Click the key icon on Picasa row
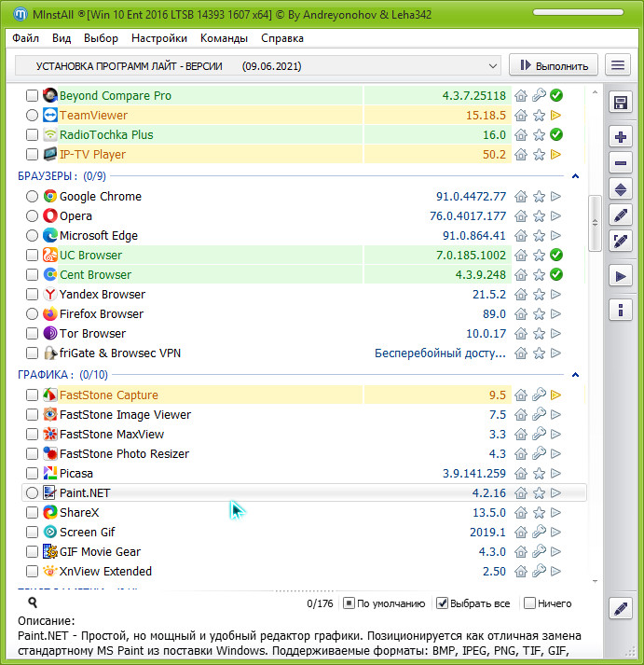644x665 pixels. point(539,474)
